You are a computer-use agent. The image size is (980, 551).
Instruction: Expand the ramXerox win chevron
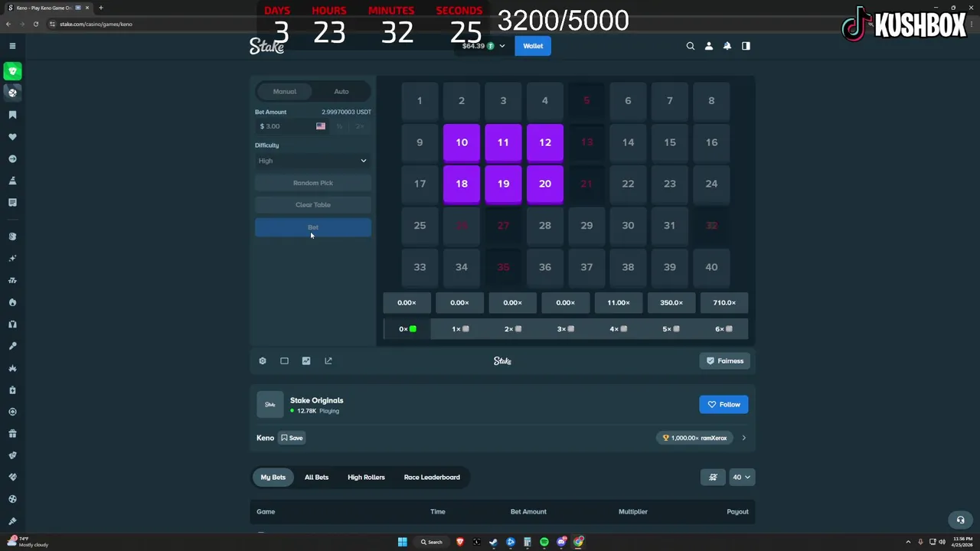coord(743,439)
